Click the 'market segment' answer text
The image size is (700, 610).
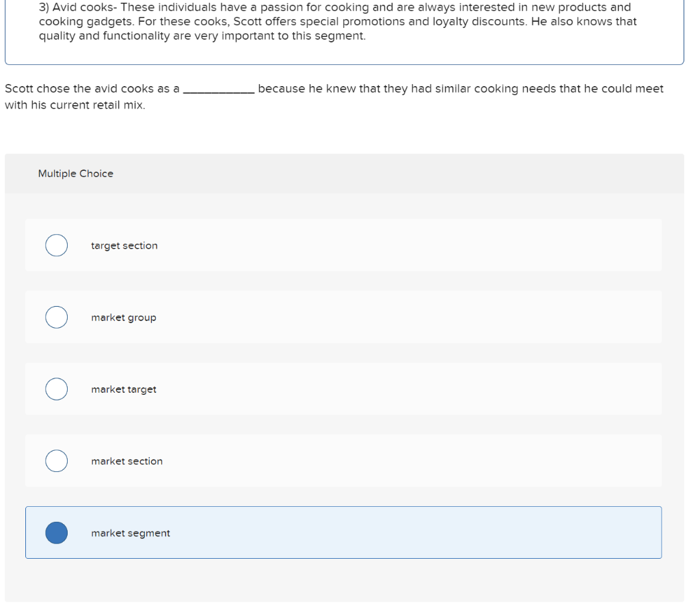click(x=131, y=533)
